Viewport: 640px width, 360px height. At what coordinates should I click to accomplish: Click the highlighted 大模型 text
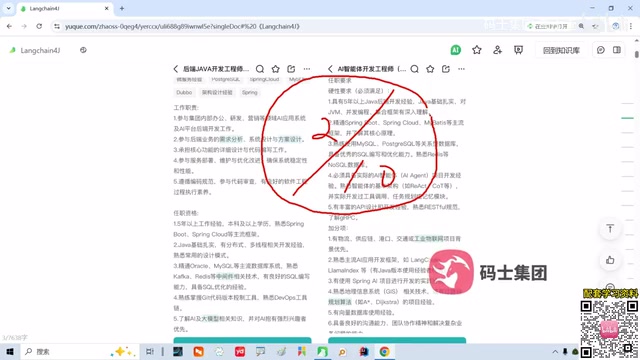point(210,318)
